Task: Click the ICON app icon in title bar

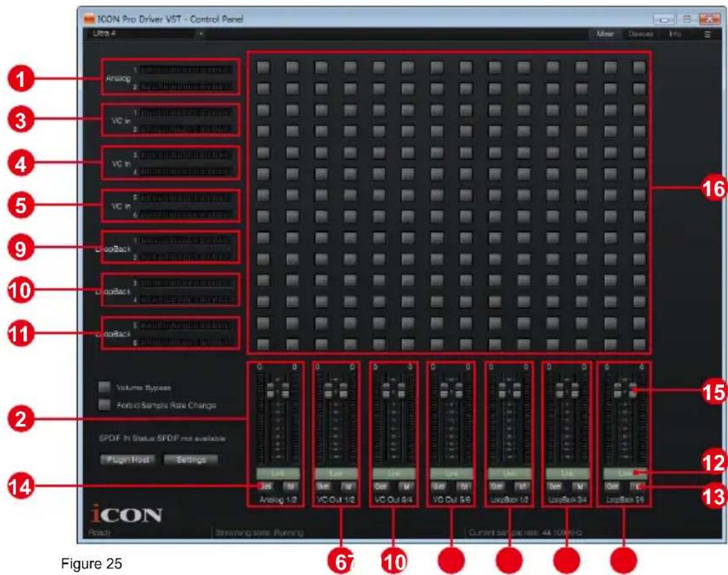Action: pos(89,19)
